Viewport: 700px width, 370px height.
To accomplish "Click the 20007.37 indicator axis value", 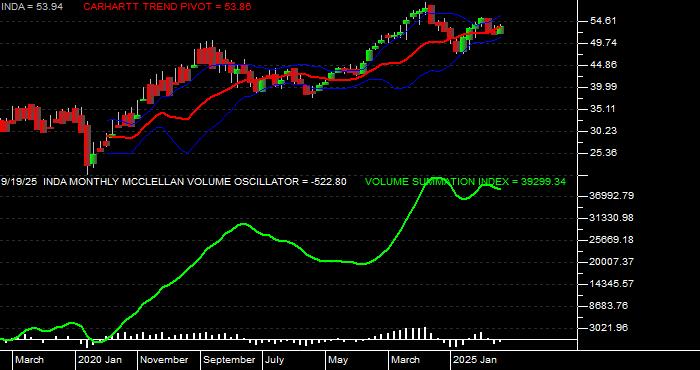I will point(612,262).
